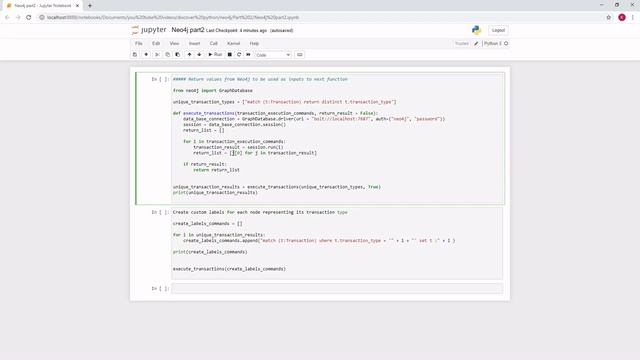
Task: Click the 'session = data_base_connection.session()' line
Action: click(234, 124)
